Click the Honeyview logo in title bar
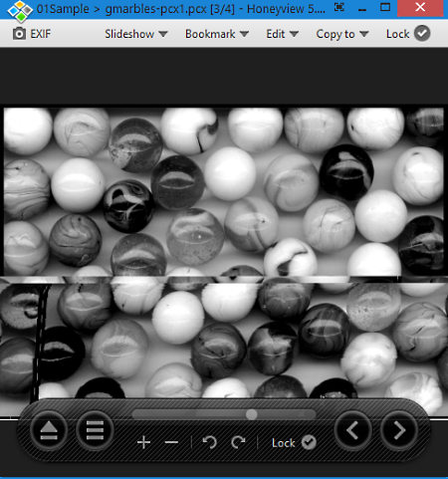 20,11
